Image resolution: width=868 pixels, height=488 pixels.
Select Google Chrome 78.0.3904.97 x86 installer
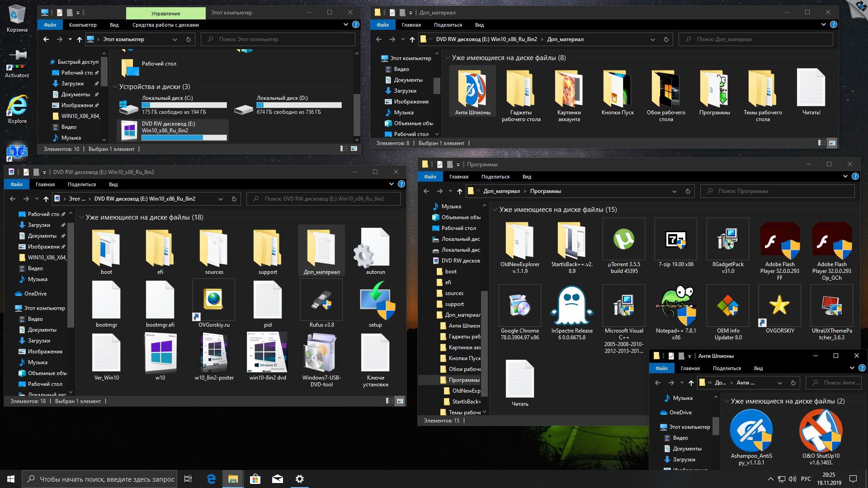[x=520, y=306]
